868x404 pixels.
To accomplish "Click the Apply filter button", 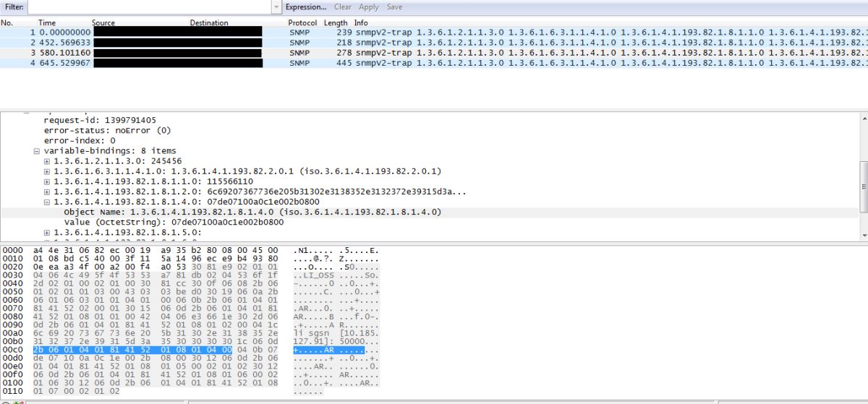I will tap(369, 7).
